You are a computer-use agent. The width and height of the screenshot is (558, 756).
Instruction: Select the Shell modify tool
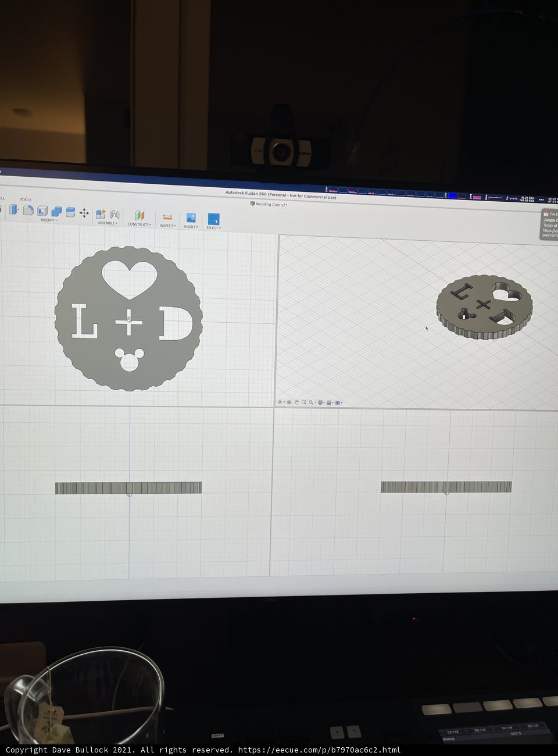pyautogui.click(x=42, y=211)
